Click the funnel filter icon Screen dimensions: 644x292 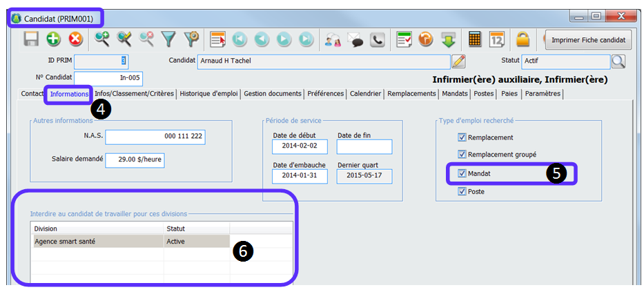[x=168, y=40]
